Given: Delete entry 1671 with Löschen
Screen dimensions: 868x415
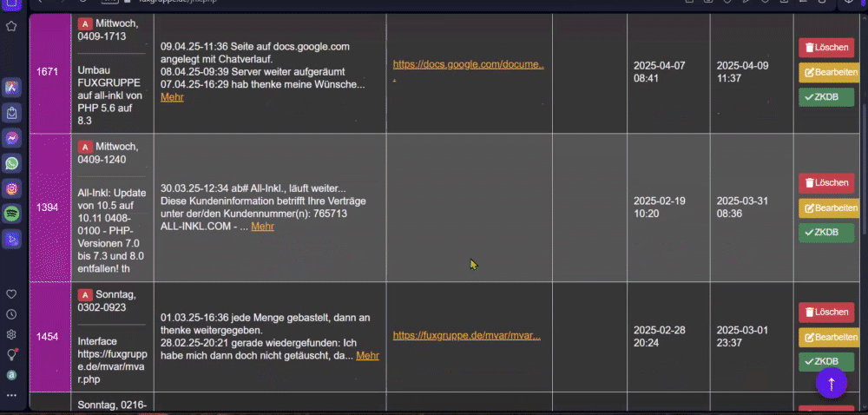Looking at the screenshot, I should click(826, 48).
